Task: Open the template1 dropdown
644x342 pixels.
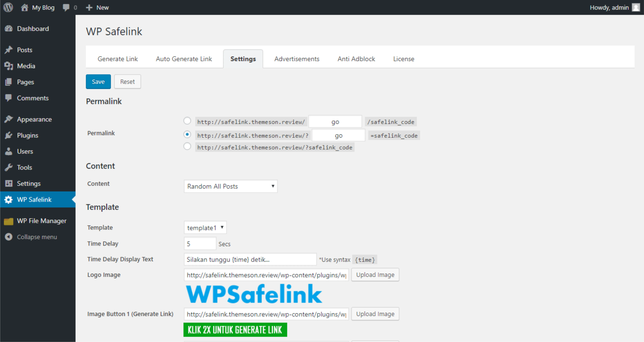Action: click(x=205, y=227)
